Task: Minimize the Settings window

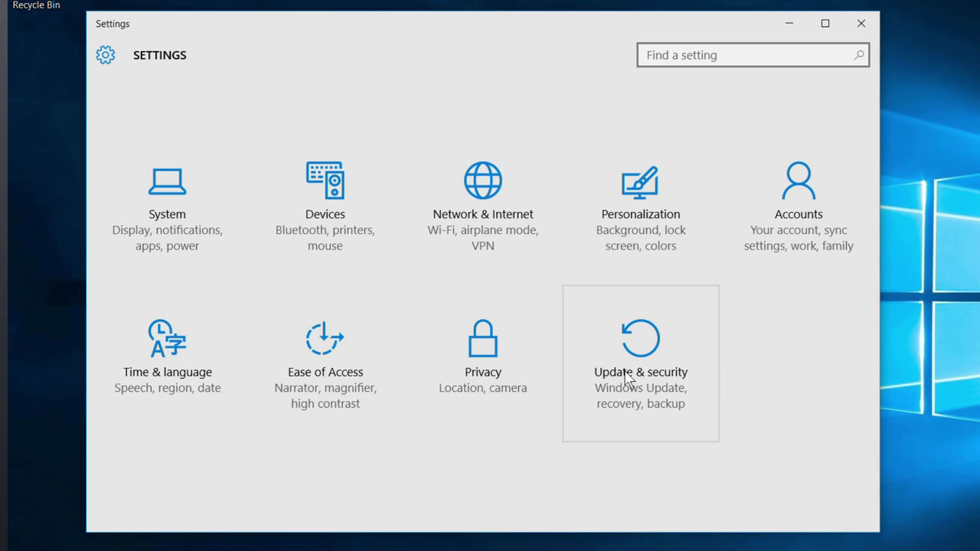Action: click(789, 24)
